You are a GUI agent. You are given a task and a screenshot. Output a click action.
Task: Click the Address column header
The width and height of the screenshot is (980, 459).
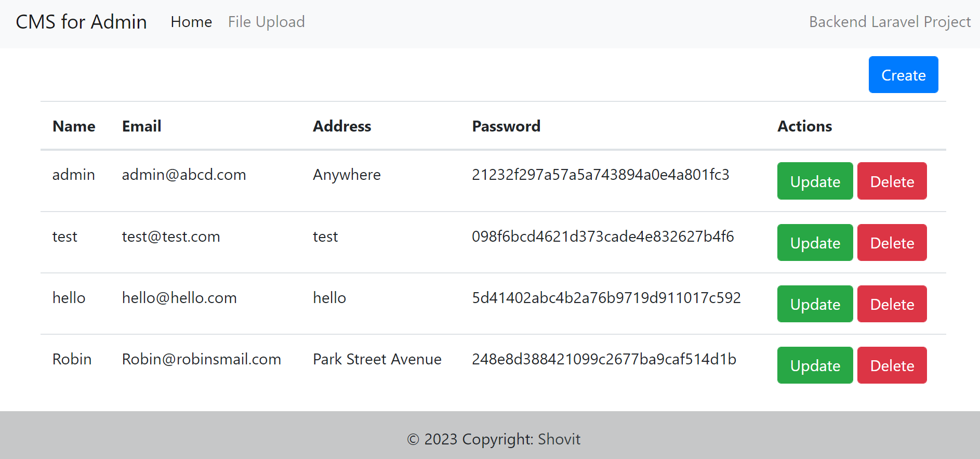click(342, 126)
